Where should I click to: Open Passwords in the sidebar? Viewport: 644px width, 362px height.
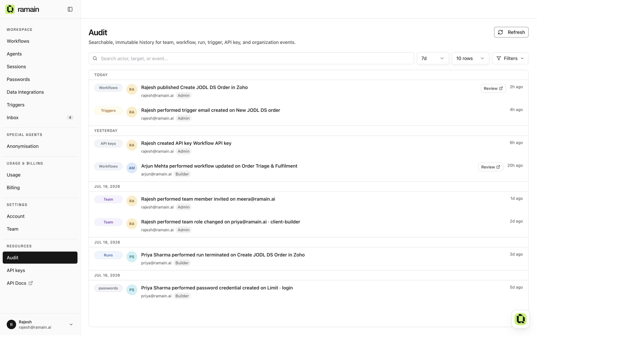click(x=40, y=79)
